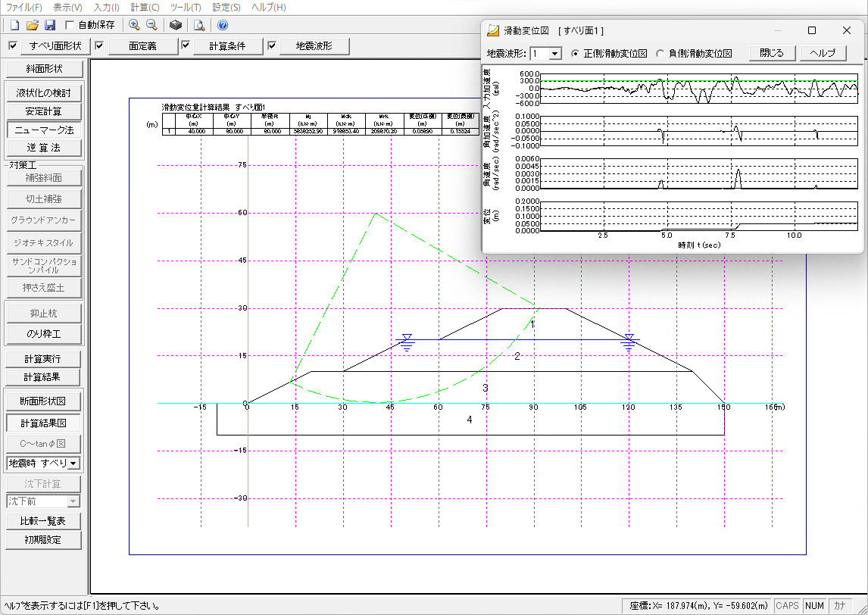
Task: Click the blue help question mark icon
Action: [x=223, y=25]
